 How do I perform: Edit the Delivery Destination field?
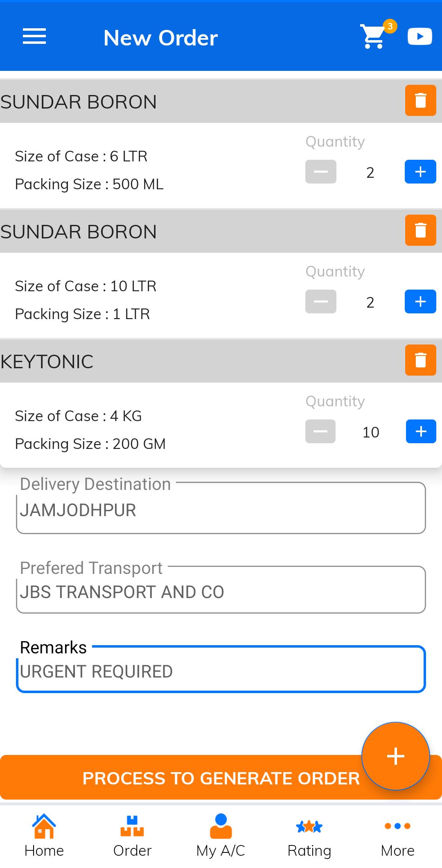221,508
